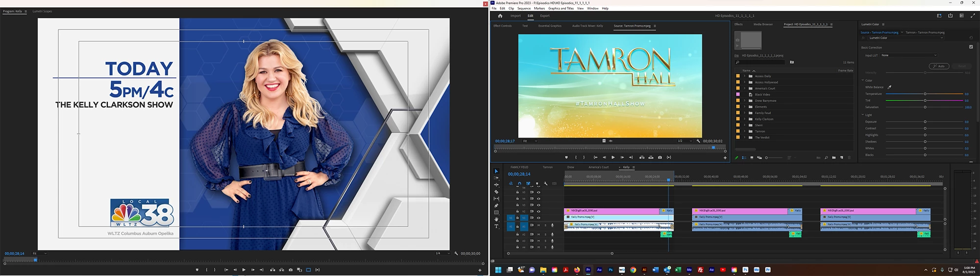Open Program monitor settings wrench
Screen dimensions: 980x276
click(456, 253)
